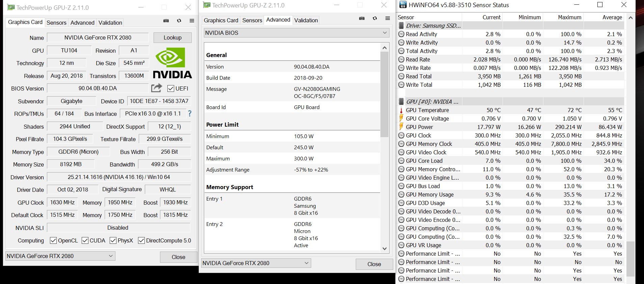Click the Average column header in HWiNFO

point(604,17)
